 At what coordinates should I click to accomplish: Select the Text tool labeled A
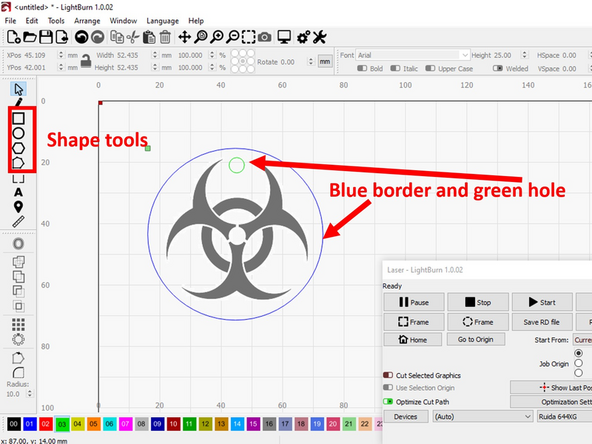(18, 192)
